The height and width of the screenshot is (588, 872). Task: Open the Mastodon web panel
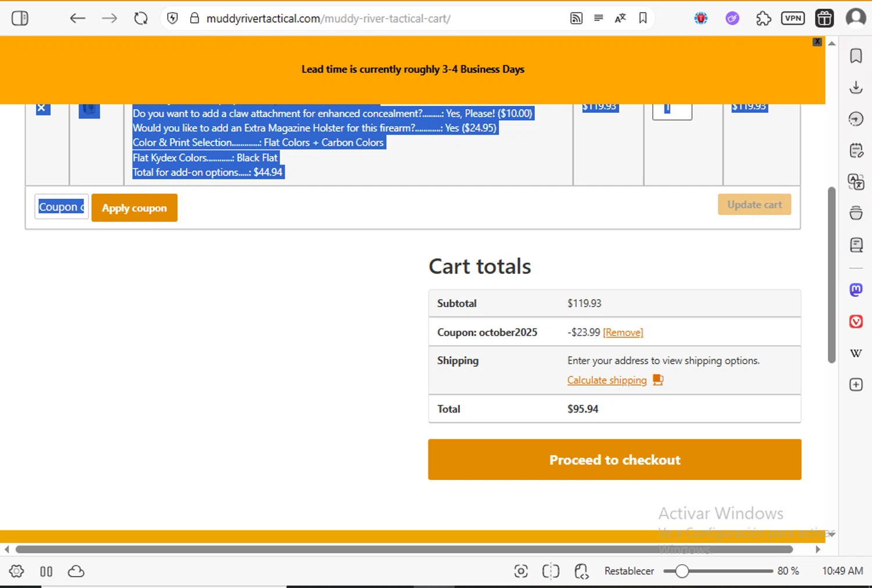[x=856, y=289]
